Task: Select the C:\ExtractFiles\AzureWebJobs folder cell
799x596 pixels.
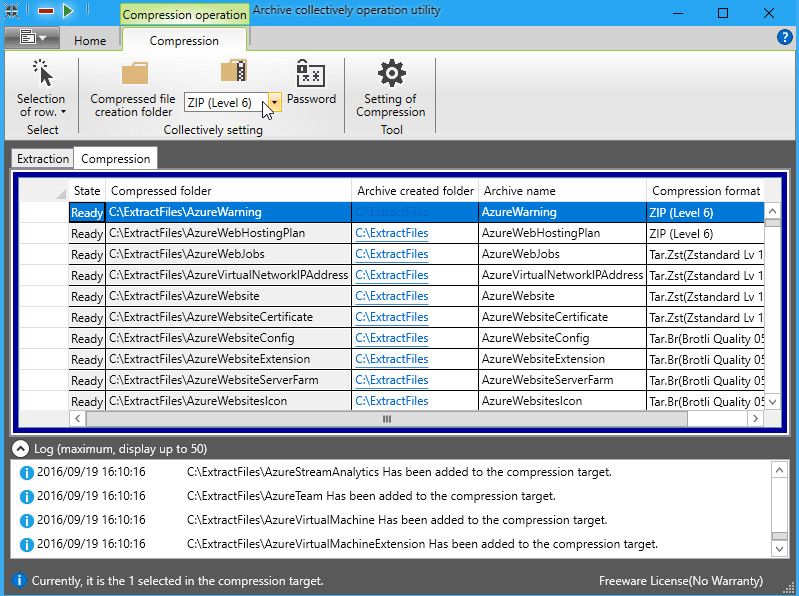Action: point(228,254)
